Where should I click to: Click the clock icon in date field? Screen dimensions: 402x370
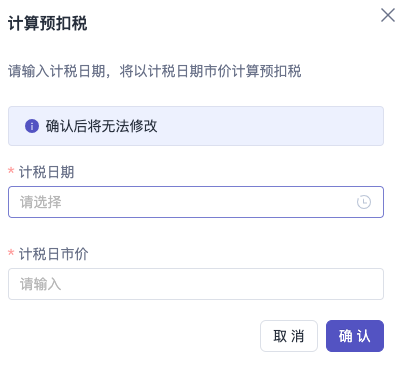click(x=364, y=202)
